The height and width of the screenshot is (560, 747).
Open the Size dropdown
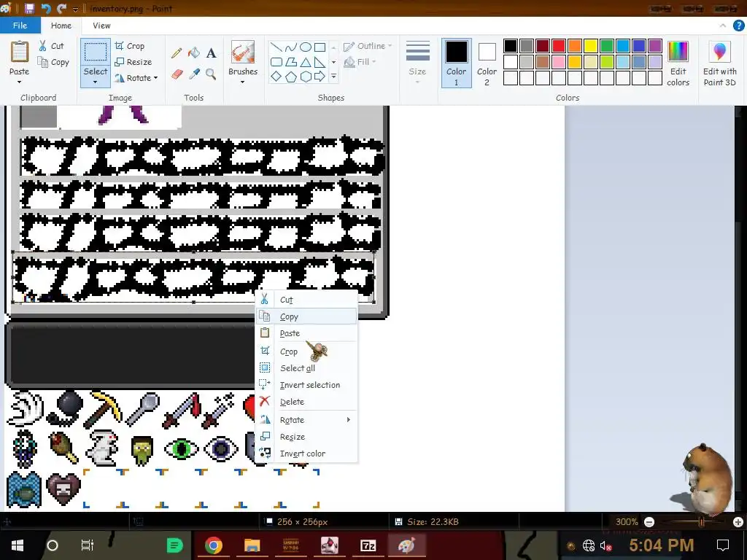click(x=417, y=63)
